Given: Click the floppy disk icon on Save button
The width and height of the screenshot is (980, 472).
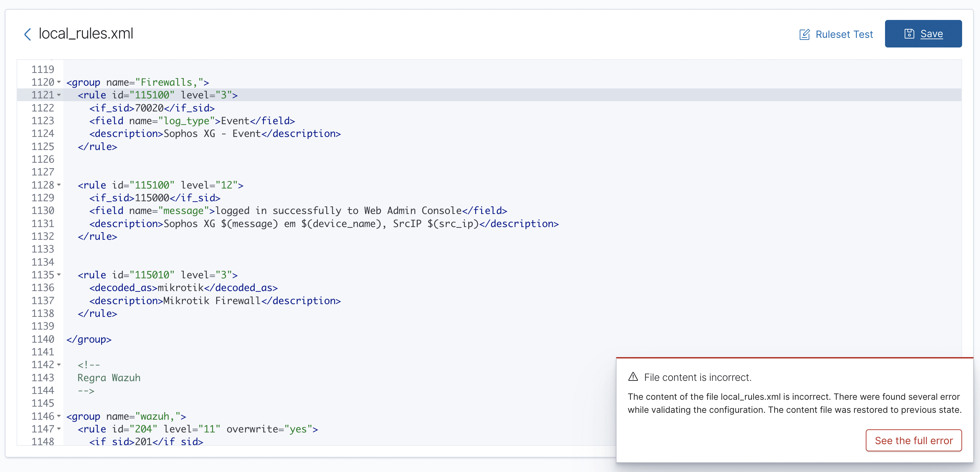Looking at the screenshot, I should pyautogui.click(x=909, y=33).
